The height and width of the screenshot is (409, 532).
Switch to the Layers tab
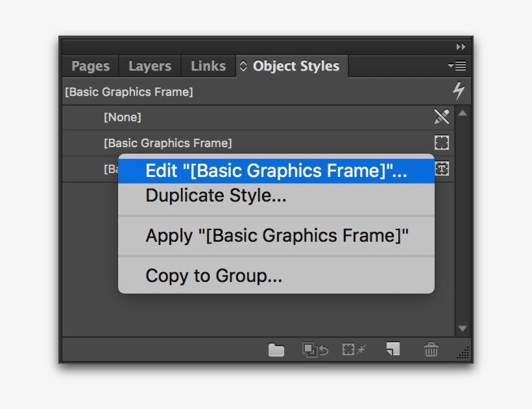149,65
